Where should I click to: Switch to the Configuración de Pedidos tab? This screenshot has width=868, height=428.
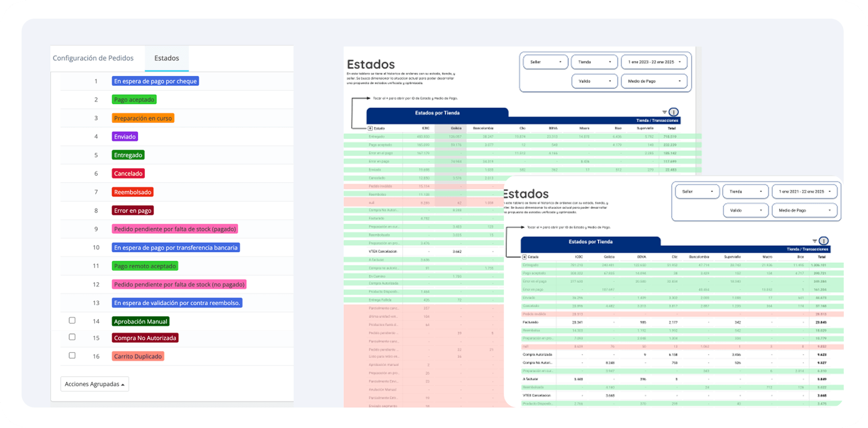(93, 58)
